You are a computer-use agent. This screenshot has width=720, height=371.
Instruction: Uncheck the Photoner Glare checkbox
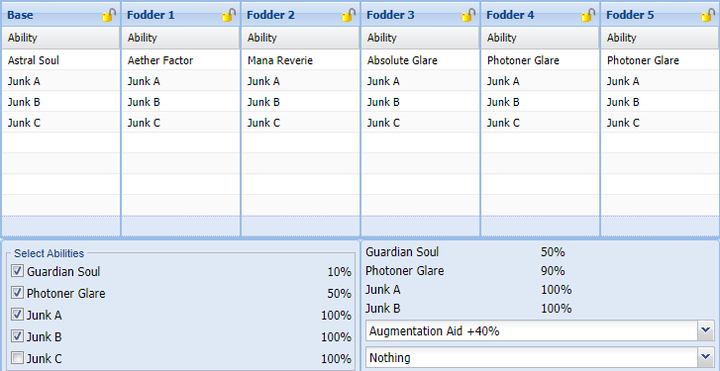click(17, 292)
